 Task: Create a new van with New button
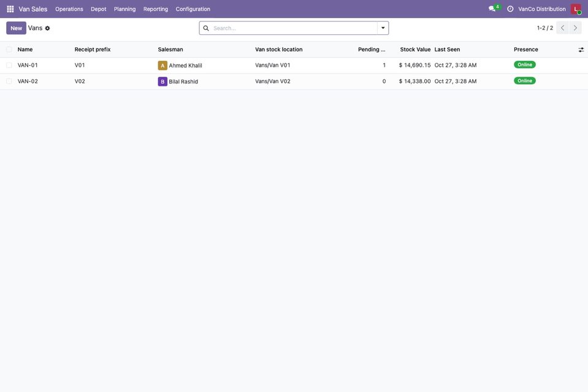(16, 28)
